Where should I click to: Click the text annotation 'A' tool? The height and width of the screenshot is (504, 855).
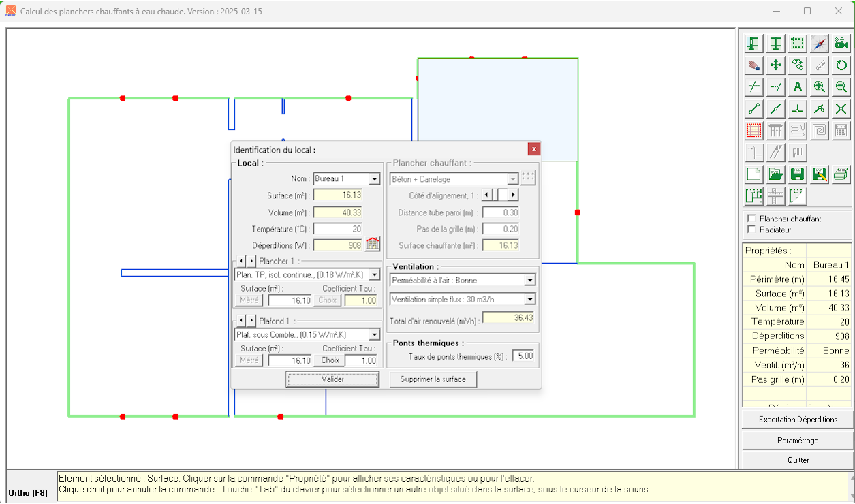(x=797, y=86)
